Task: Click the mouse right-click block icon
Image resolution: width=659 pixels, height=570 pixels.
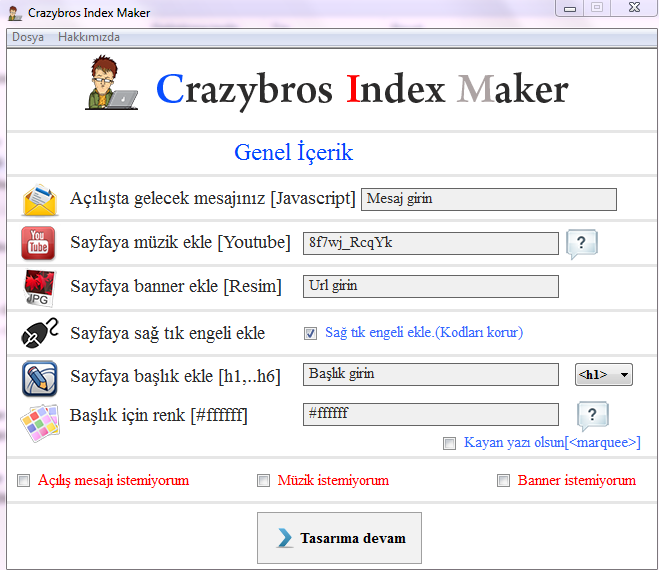Action: [x=40, y=333]
